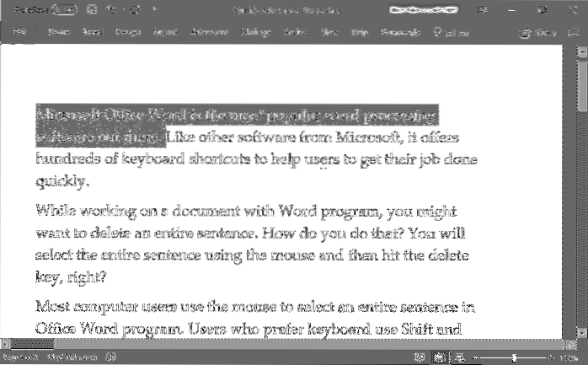Open the View ribbon tab

[329, 32]
